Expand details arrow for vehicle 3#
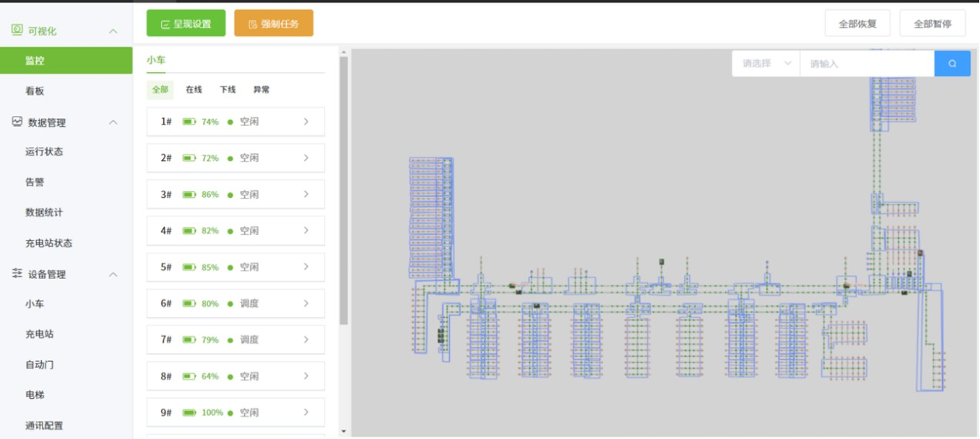The image size is (980, 439). [306, 194]
